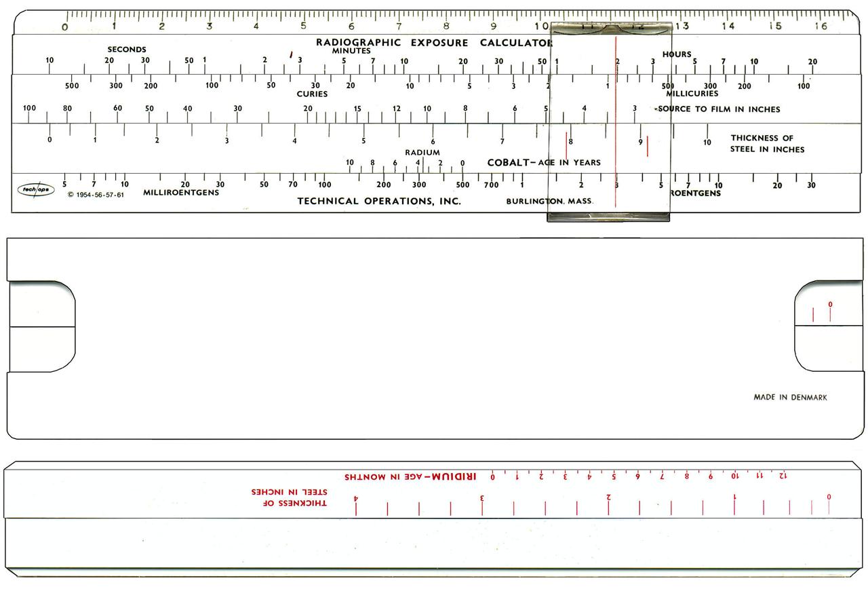Click the title "RADIOGRAPHIC EXPOSURE CALCULATOR"
Viewport: 868px width, 589px height.
[x=435, y=43]
